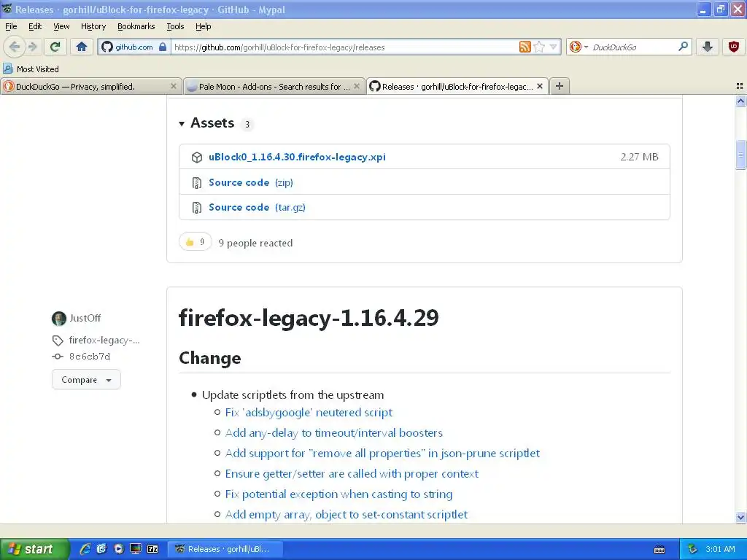The width and height of the screenshot is (747, 560).
Task: Click the scrollbar down arrow
Action: (x=740, y=517)
